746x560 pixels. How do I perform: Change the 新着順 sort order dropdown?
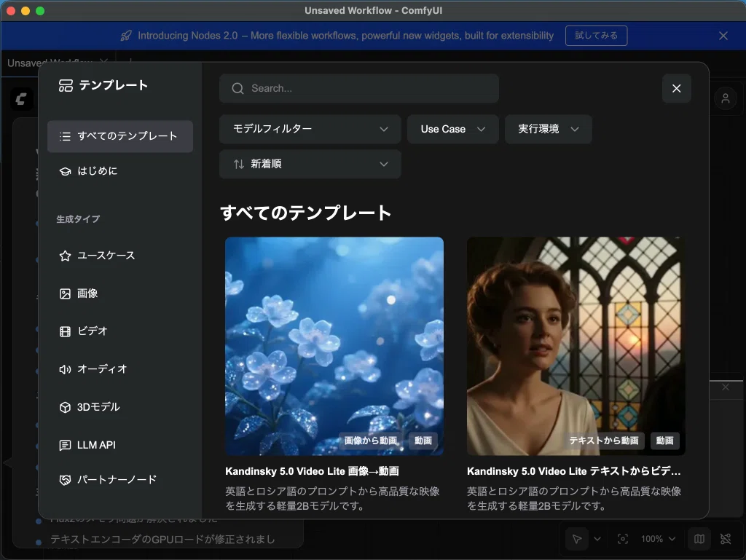coord(310,164)
